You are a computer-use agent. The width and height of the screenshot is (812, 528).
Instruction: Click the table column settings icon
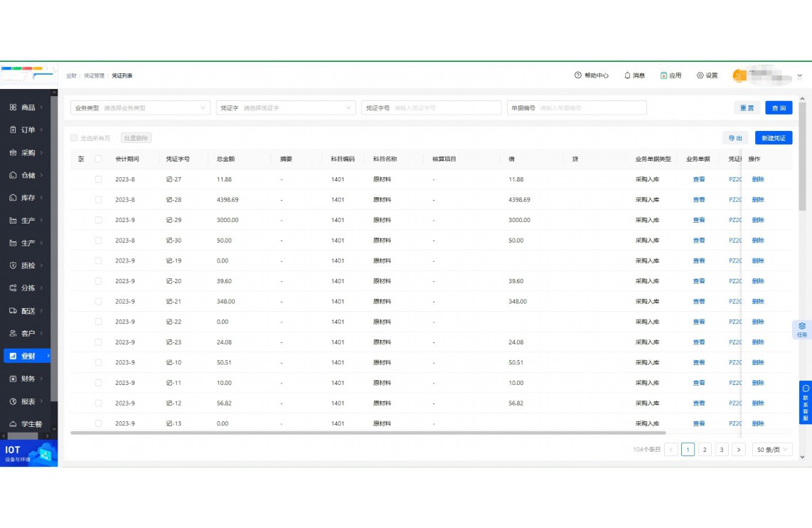pos(81,159)
